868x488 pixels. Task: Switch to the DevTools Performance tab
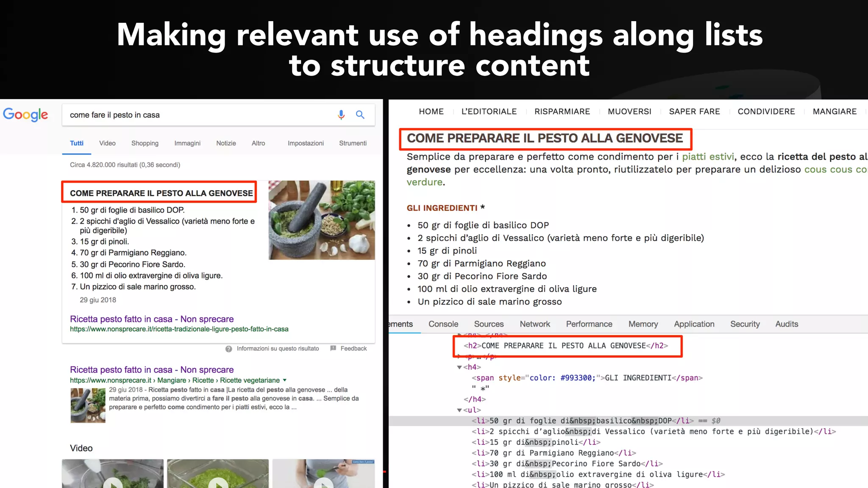click(589, 324)
